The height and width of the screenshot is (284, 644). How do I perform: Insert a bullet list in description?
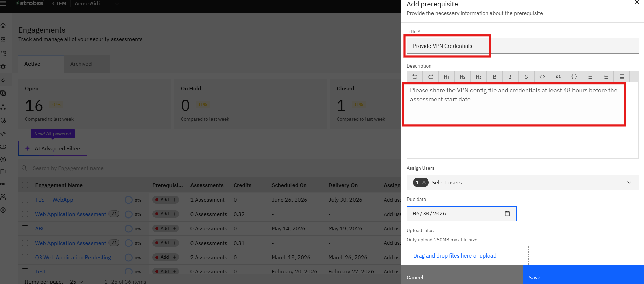pos(590,77)
